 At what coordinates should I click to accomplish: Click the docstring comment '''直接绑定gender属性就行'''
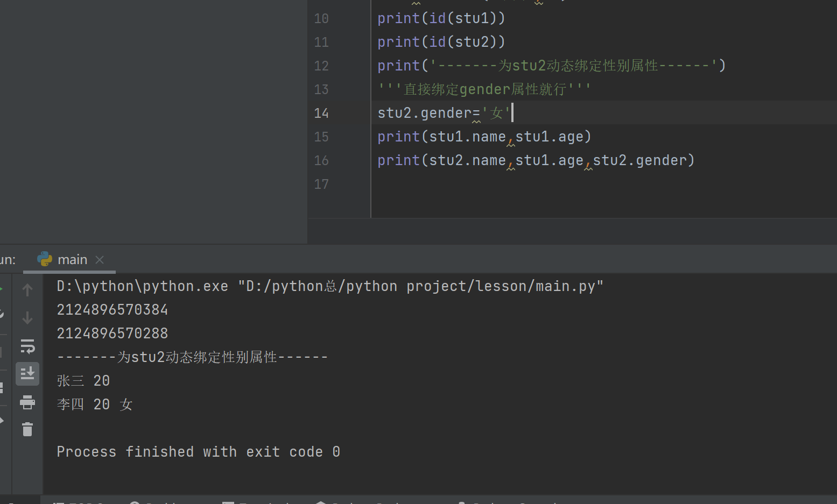click(x=484, y=89)
